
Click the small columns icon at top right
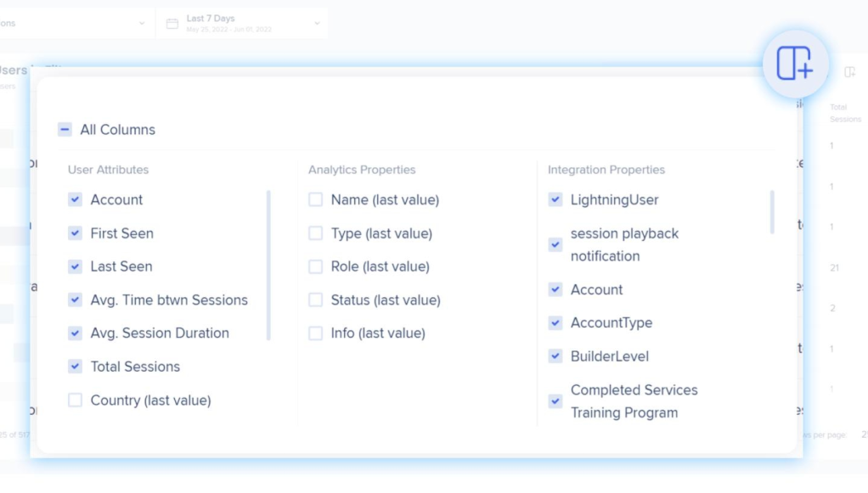point(849,72)
